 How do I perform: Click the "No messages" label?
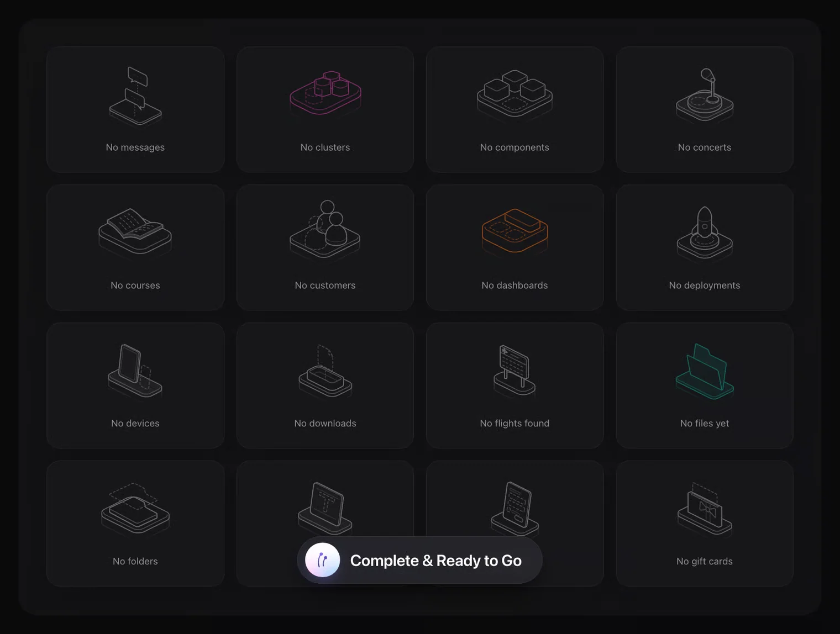(135, 147)
